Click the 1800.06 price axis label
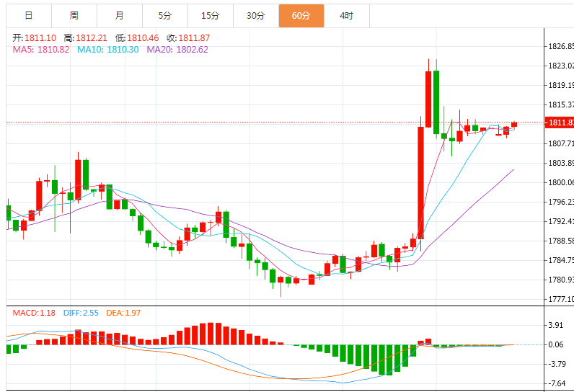 tap(561, 182)
